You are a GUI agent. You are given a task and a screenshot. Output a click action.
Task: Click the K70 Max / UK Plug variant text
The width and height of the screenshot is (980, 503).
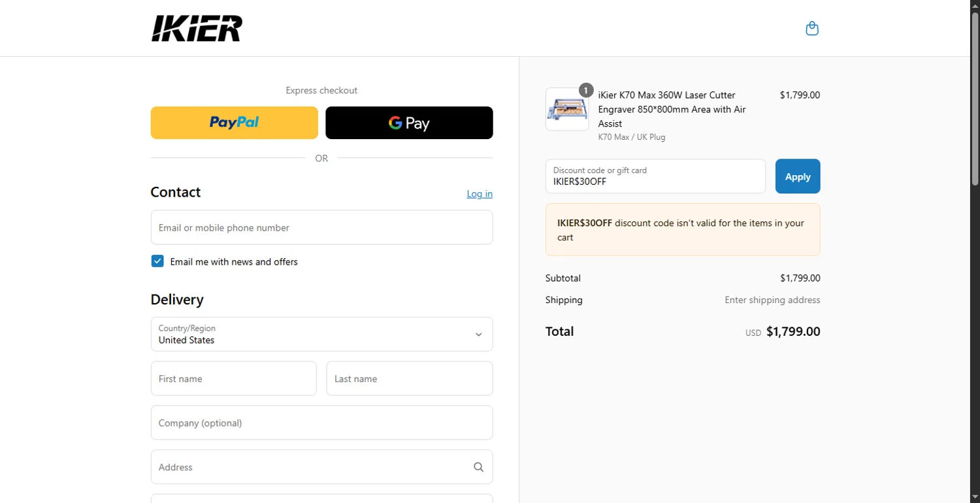[632, 137]
